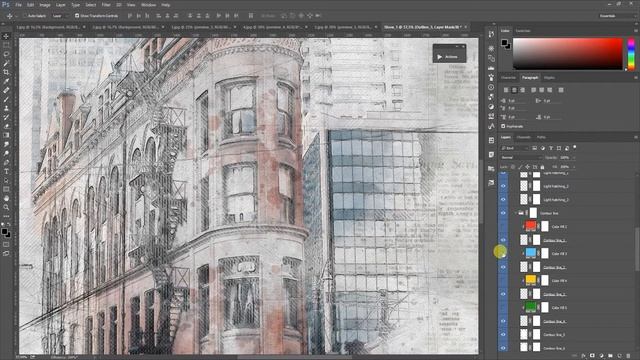This screenshot has width=640, height=360.
Task: Select the Brush tool
Action: tap(6, 99)
